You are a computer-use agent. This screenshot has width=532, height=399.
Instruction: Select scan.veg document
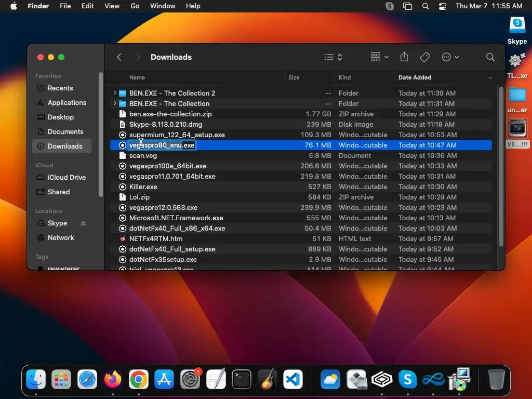301,156
